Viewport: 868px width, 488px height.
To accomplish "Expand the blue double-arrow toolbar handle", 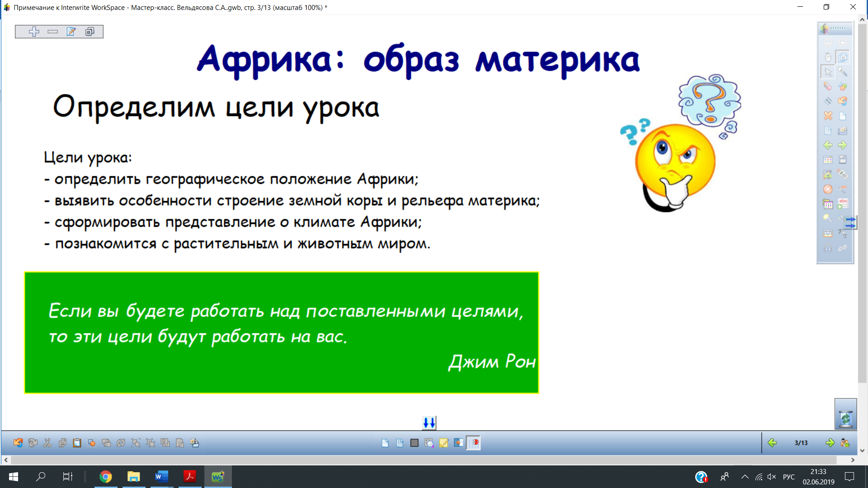I will point(429,423).
